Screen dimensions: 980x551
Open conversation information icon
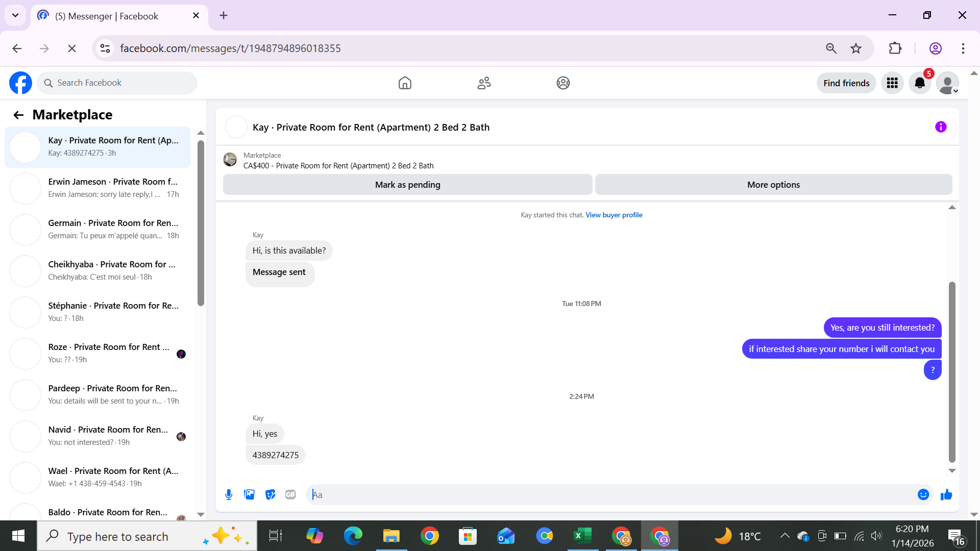941,127
